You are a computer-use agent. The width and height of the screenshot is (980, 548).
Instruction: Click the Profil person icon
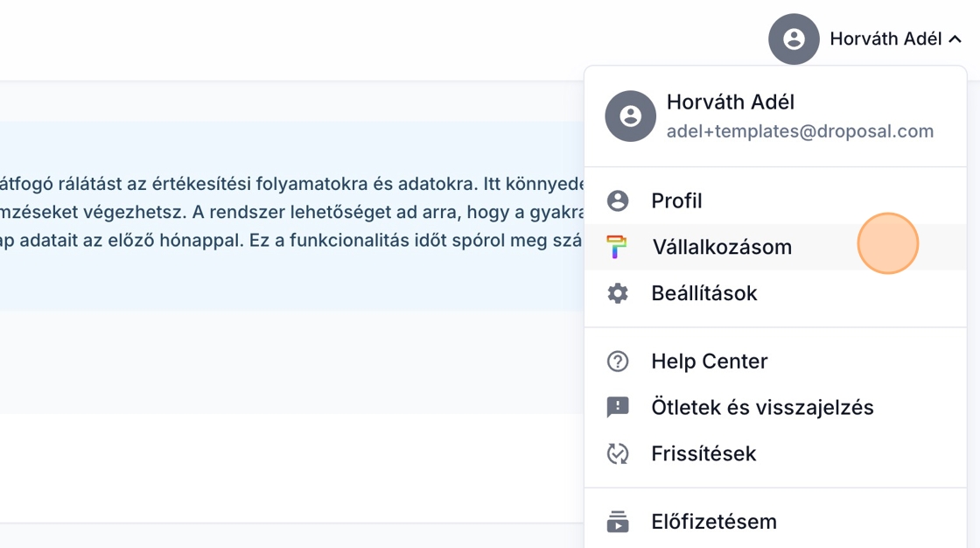click(618, 201)
